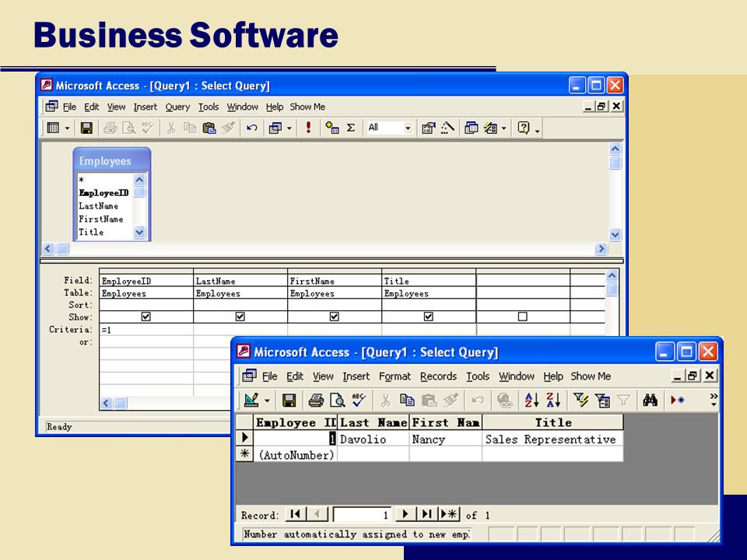
Task: Open Query Type dropdown arrow
Action: click(x=289, y=128)
